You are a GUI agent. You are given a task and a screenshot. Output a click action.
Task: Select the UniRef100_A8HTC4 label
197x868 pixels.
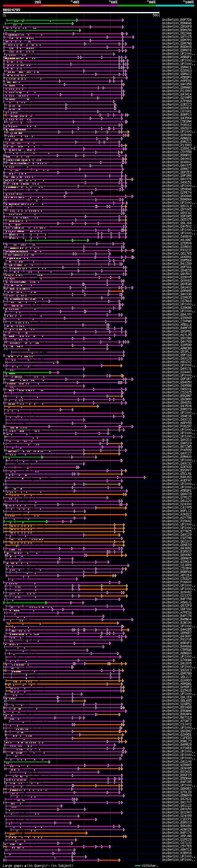click(177, 850)
